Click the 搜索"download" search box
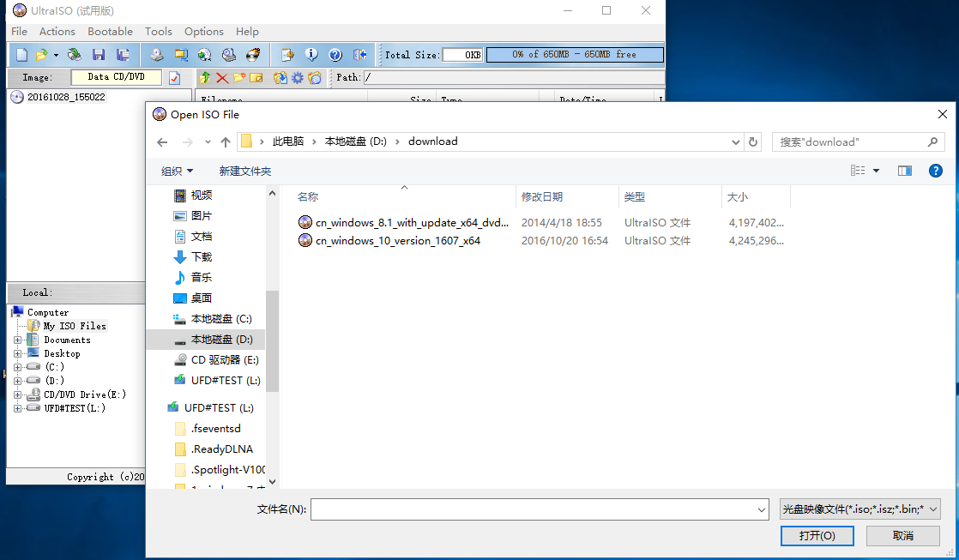This screenshot has height=560, width=959. point(858,142)
